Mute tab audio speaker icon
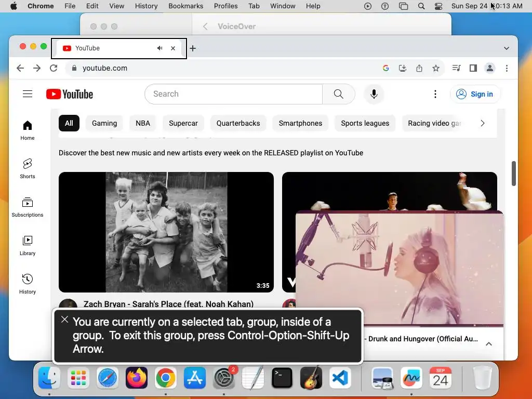Viewport: 532px width, 399px height. (x=160, y=48)
